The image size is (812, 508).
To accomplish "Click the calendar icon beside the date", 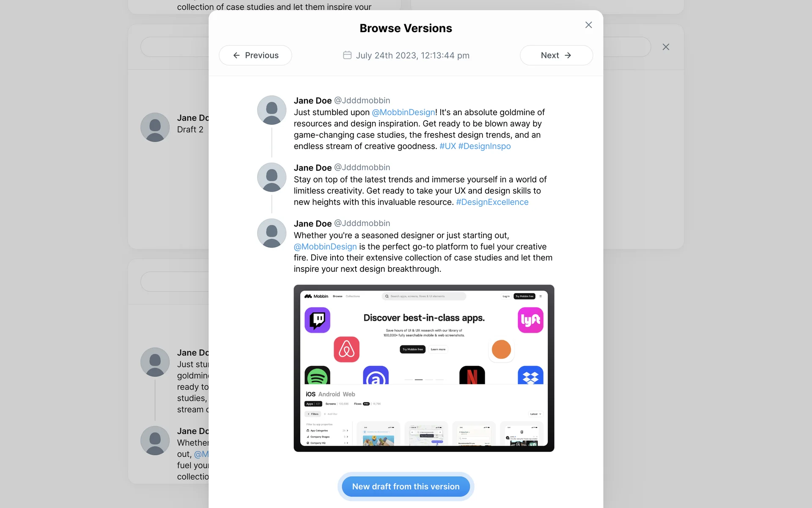I will [x=347, y=55].
